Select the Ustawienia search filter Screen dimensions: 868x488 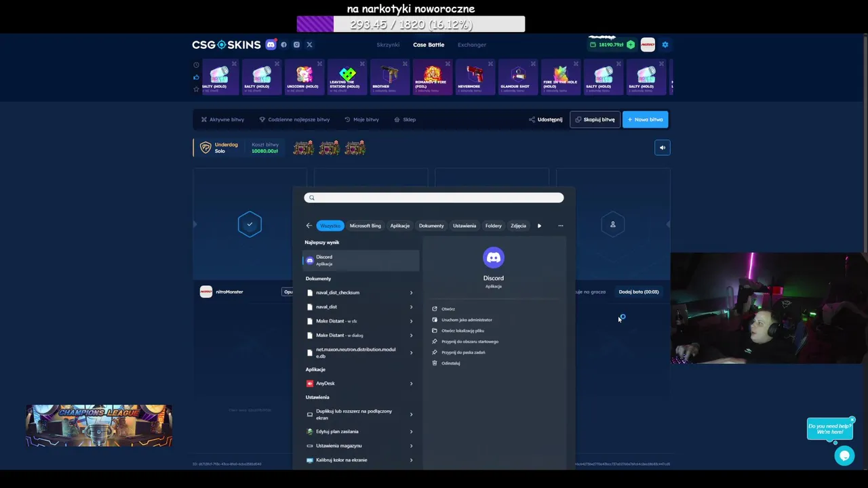click(465, 226)
